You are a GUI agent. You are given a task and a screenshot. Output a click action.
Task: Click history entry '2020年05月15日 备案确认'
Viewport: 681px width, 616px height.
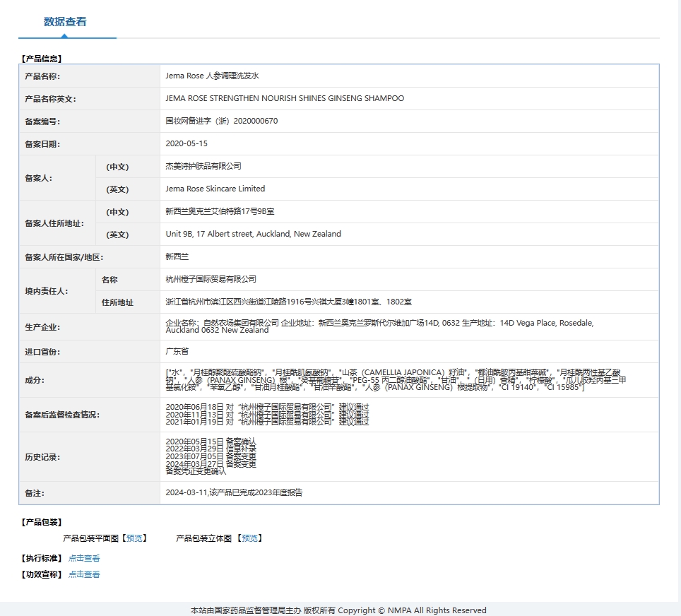tap(211, 442)
